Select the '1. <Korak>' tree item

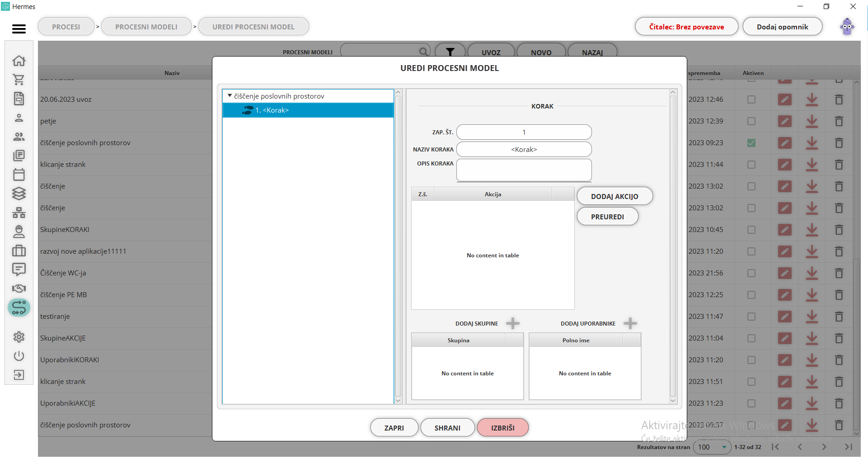pyautogui.click(x=308, y=110)
